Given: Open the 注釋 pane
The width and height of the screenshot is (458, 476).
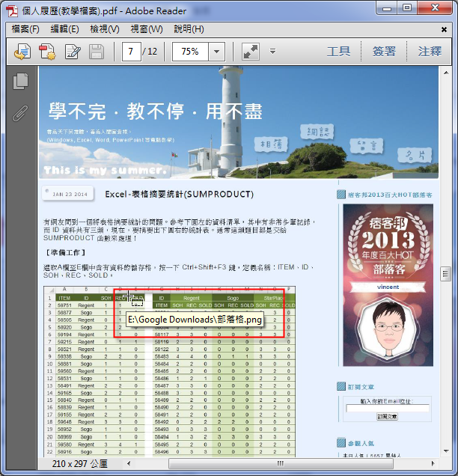Looking at the screenshot, I should coord(430,52).
